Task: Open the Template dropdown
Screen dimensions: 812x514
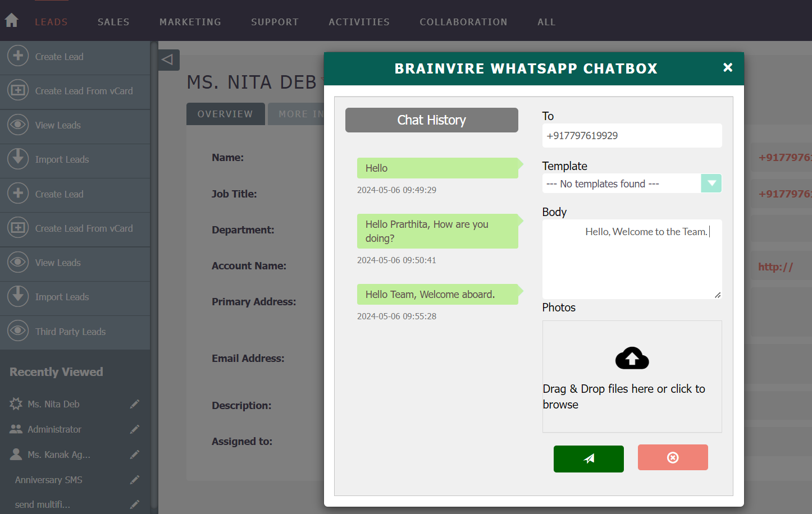Action: [x=632, y=183]
